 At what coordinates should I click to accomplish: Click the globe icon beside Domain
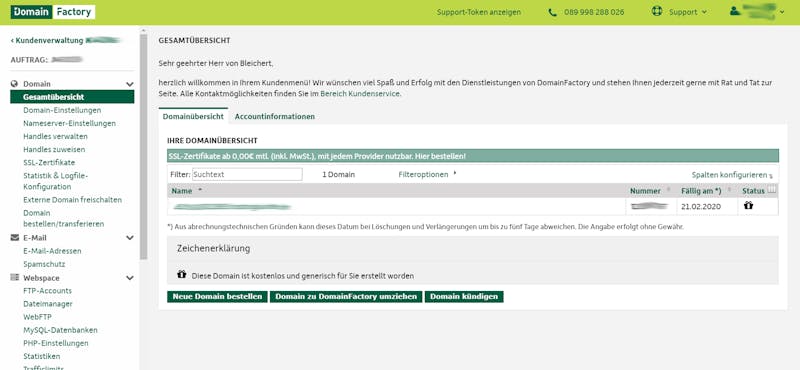click(x=14, y=84)
